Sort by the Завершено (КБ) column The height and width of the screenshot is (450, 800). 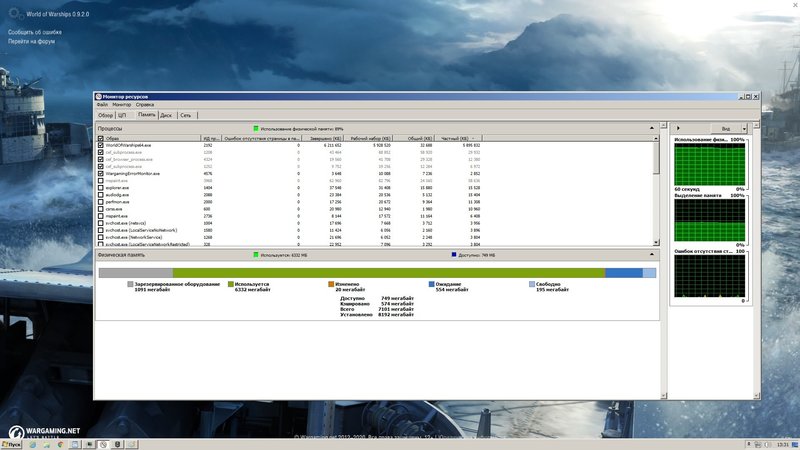click(324, 138)
